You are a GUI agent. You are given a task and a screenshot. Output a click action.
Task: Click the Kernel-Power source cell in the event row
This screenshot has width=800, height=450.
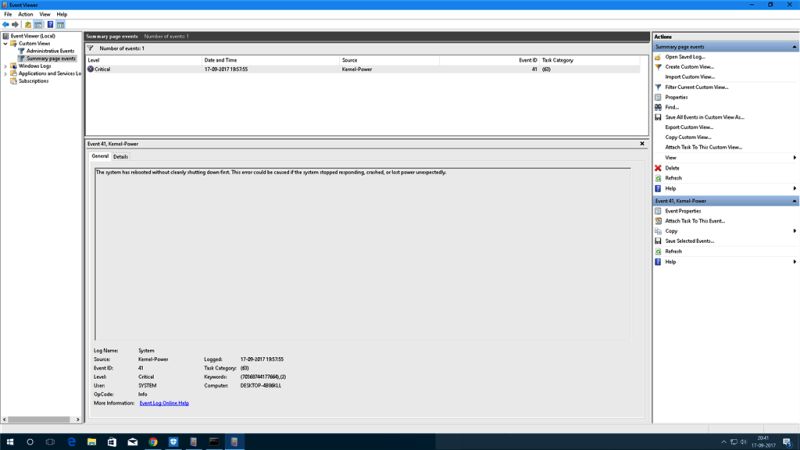tap(357, 69)
